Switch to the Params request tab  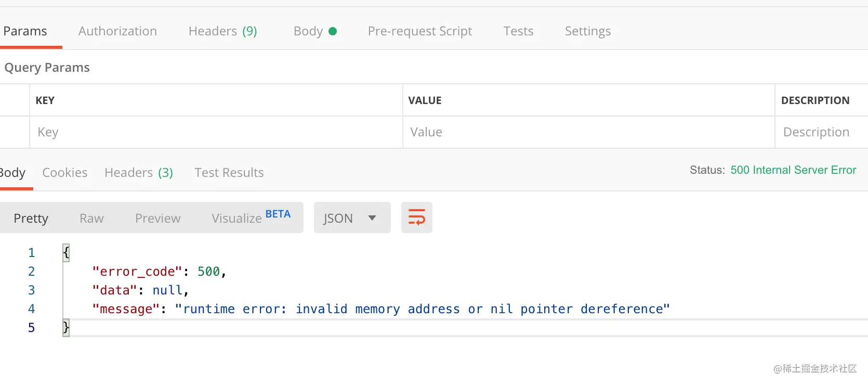click(x=25, y=31)
